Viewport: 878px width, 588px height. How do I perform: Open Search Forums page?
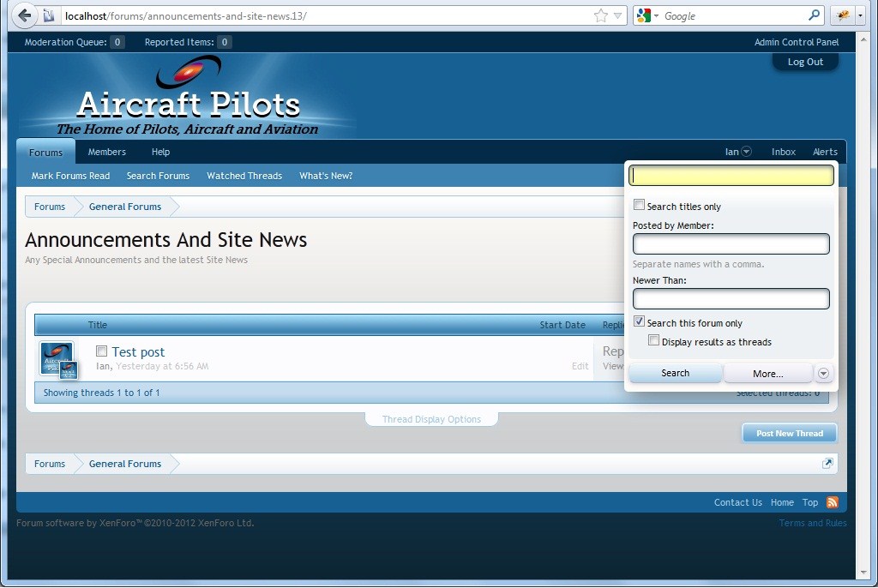coord(158,176)
